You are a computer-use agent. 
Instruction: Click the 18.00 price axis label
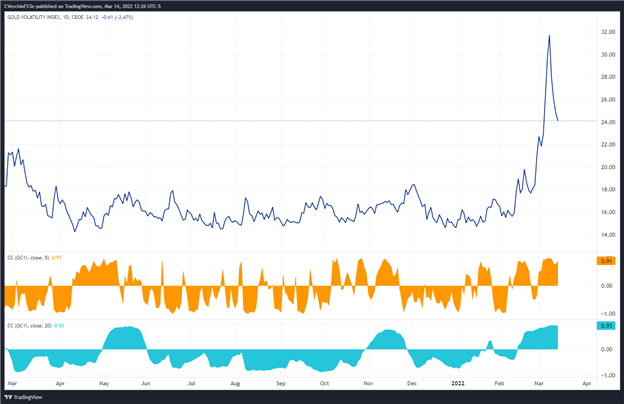(x=608, y=190)
